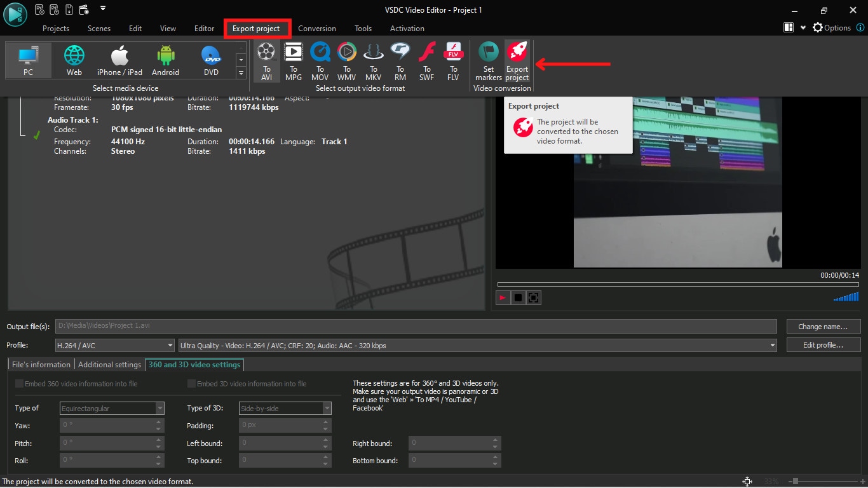
Task: Toggle fullscreen preview button
Action: click(534, 297)
